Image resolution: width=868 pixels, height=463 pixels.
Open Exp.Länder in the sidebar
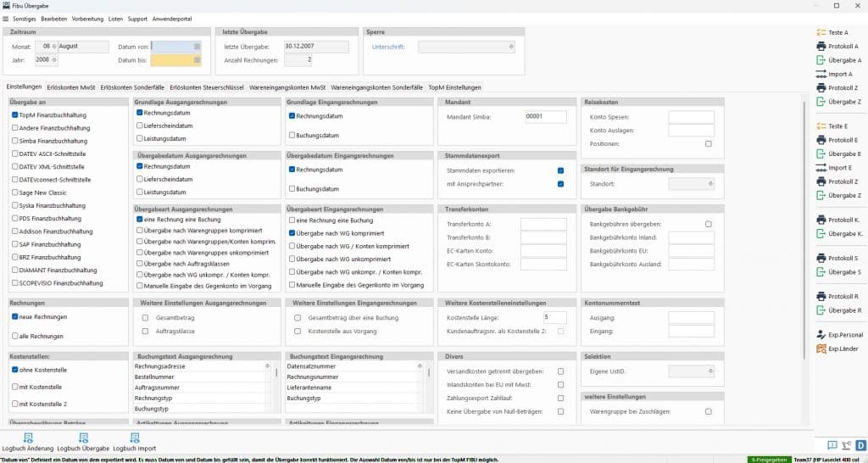(821, 349)
